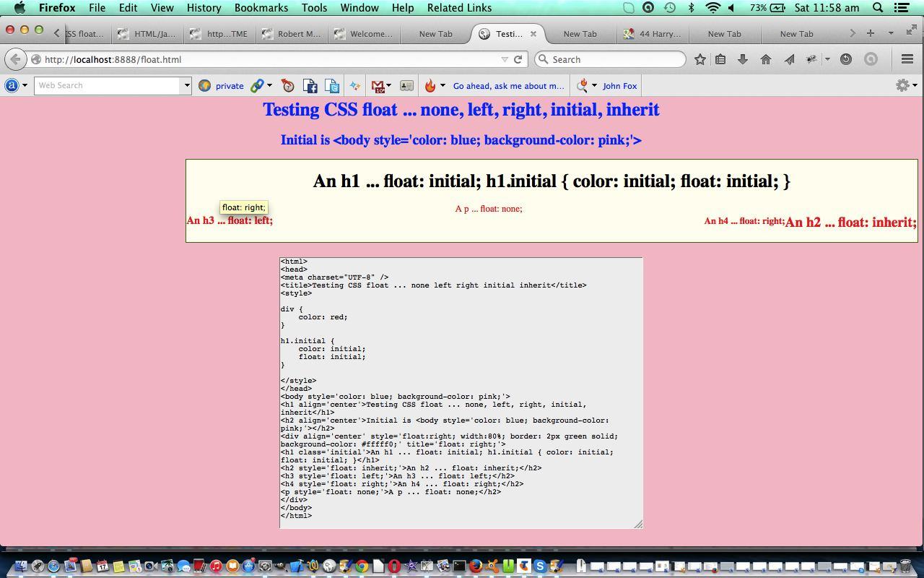Viewport: 924px width, 578px height.
Task: Open the Home page icon
Action: [x=765, y=59]
